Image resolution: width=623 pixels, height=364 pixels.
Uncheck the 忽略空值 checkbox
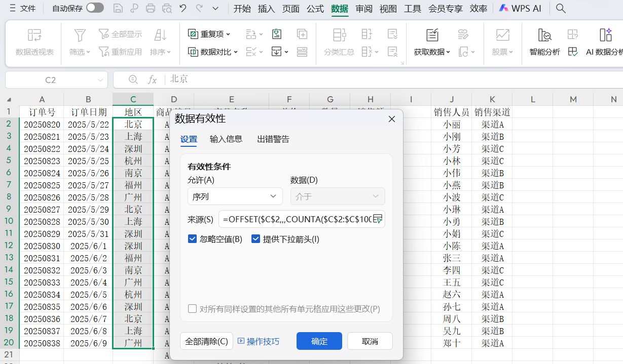192,239
